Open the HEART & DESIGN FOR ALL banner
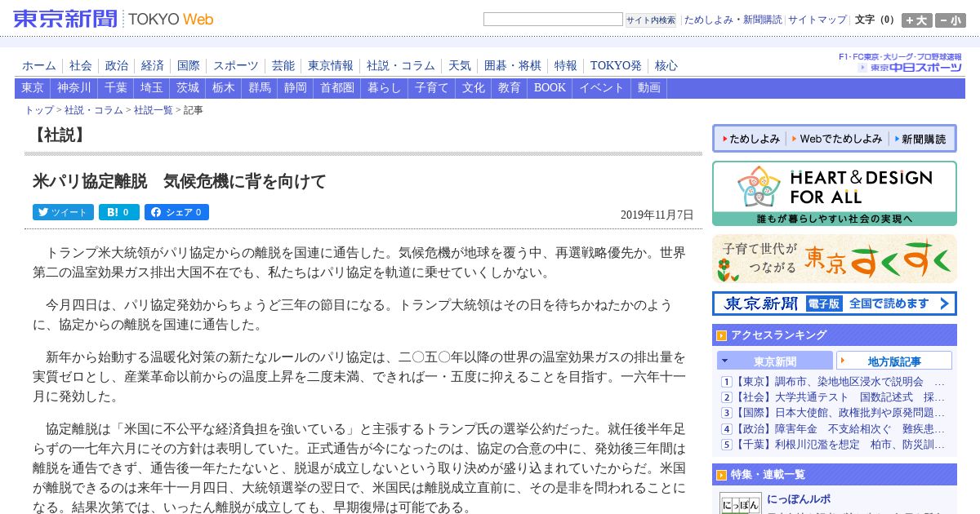 [x=835, y=193]
